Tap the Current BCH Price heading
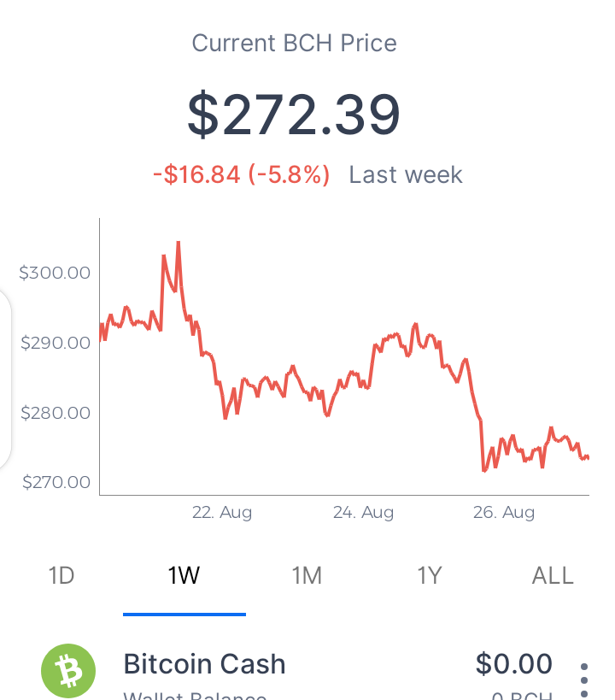Screen dimensions: 615x700 click(x=294, y=44)
